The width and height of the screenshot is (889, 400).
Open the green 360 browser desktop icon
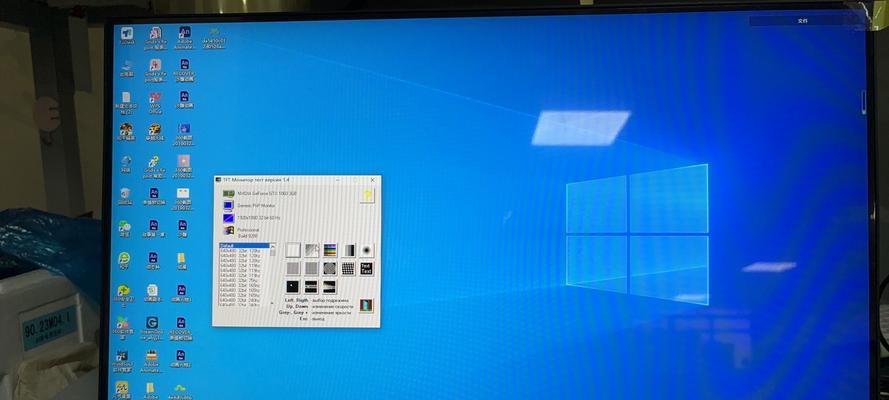[x=124, y=261]
